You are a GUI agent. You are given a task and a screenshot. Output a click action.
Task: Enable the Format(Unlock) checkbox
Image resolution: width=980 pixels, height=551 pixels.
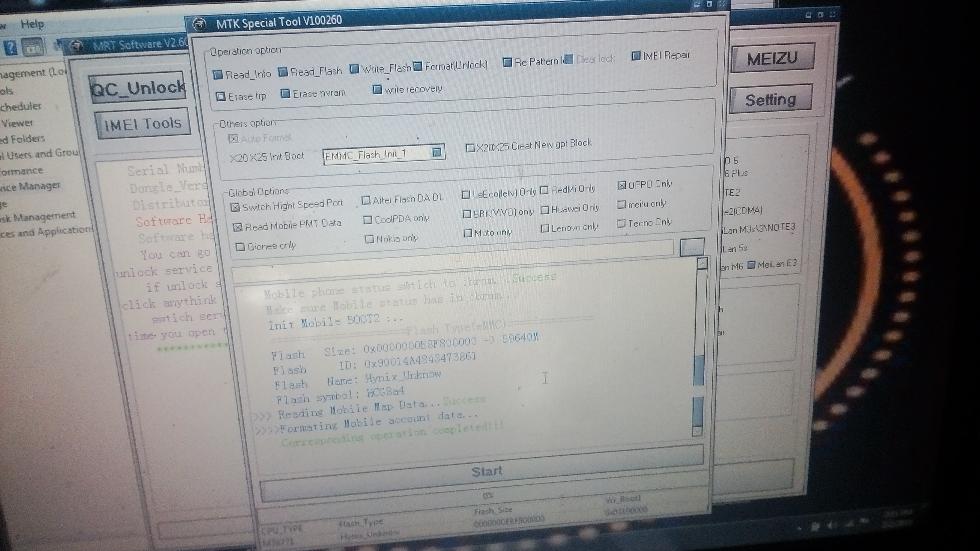point(418,67)
